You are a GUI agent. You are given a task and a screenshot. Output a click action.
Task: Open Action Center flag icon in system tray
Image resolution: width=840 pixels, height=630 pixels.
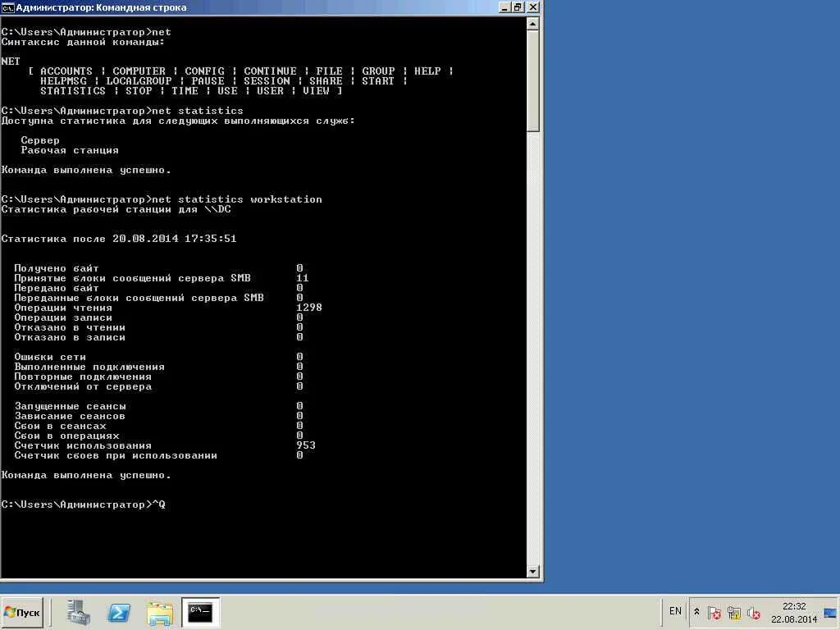click(x=714, y=613)
